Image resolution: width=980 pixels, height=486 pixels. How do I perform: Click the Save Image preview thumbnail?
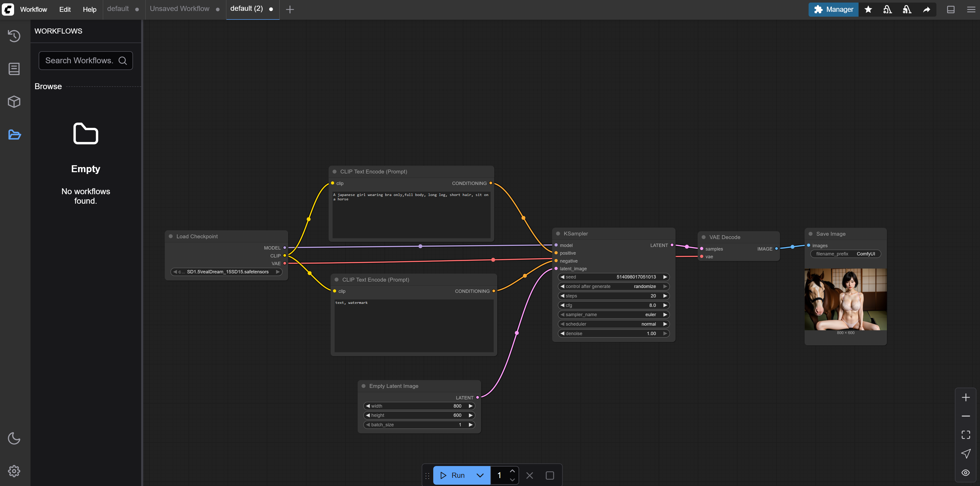[845, 299]
